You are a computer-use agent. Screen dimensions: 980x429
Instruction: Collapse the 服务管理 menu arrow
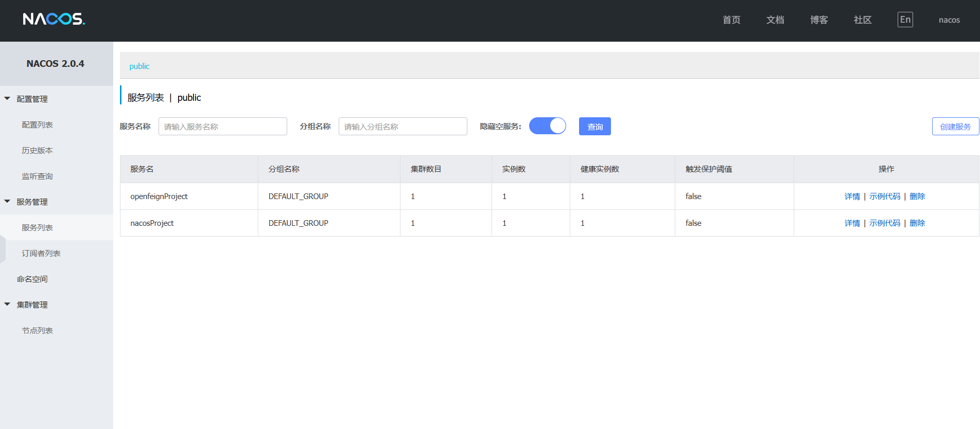7,201
